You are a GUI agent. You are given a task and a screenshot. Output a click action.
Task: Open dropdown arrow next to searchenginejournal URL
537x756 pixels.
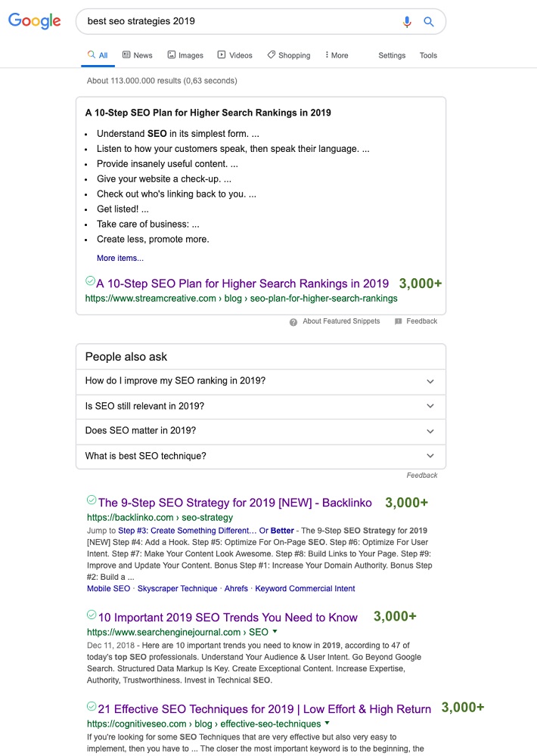(x=275, y=631)
